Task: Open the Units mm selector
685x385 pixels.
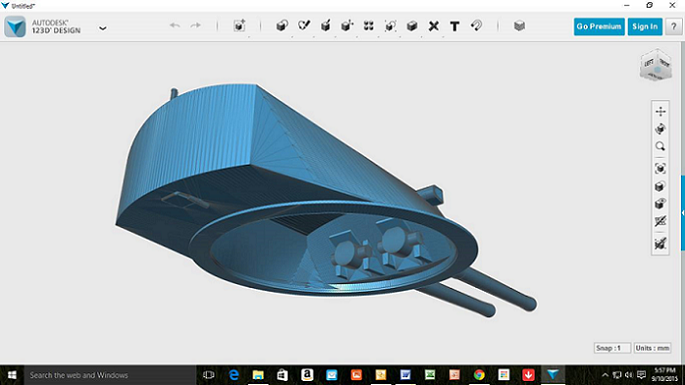Action: [652, 348]
